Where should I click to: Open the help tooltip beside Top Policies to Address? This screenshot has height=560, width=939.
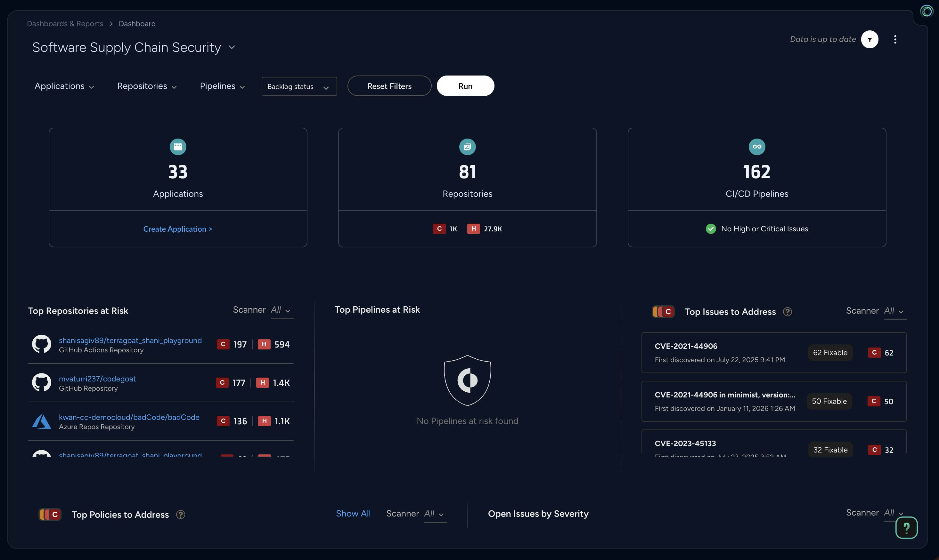coord(181,514)
